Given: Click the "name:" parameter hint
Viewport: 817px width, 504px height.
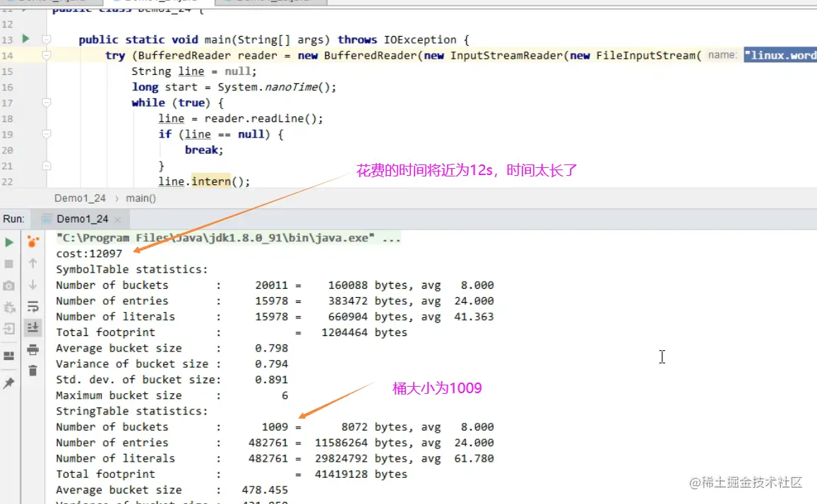Looking at the screenshot, I should click(722, 54).
